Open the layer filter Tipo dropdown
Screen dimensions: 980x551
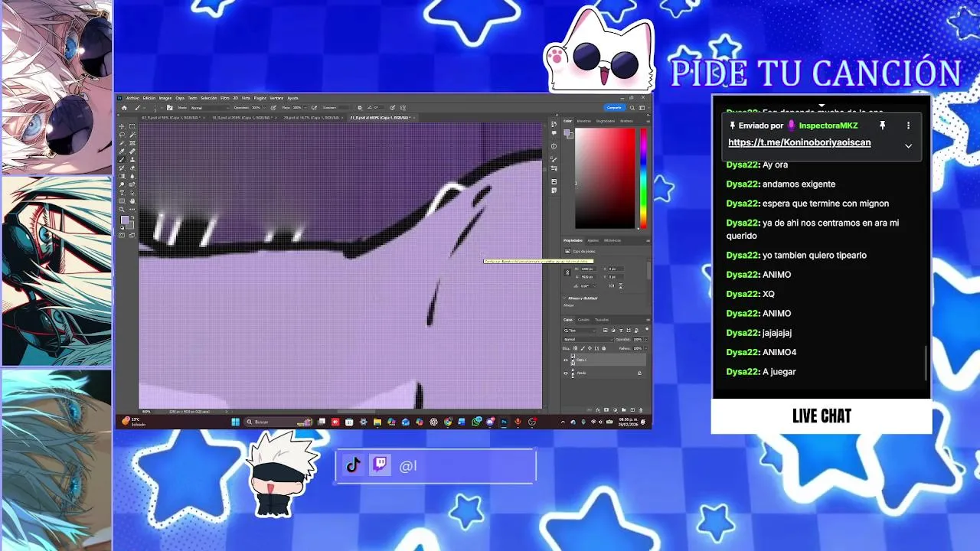coord(580,331)
